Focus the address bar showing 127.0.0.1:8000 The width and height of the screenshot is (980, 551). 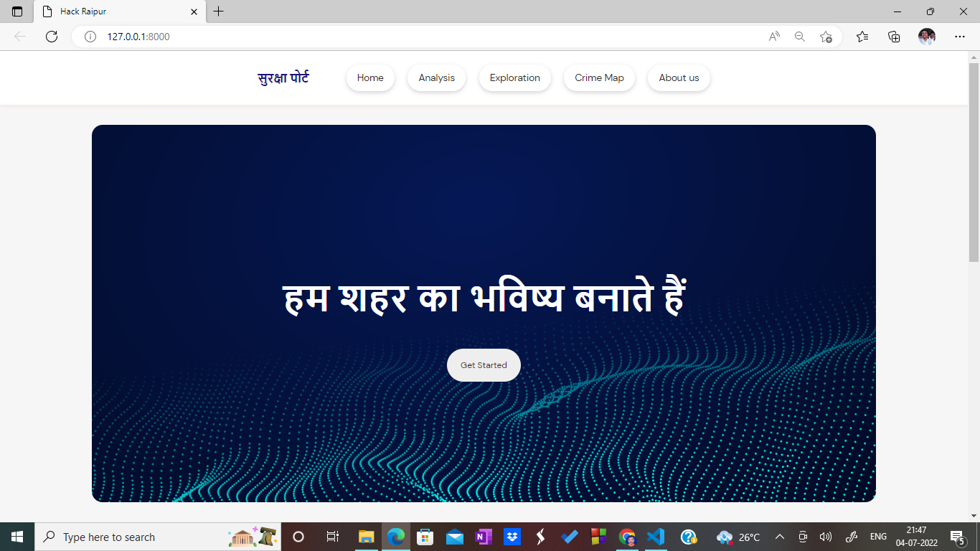430,37
